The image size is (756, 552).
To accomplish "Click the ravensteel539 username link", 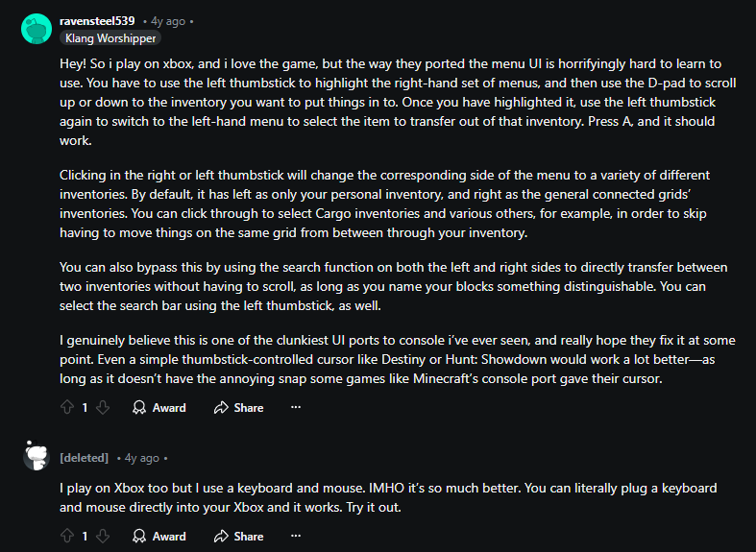I will (x=97, y=20).
